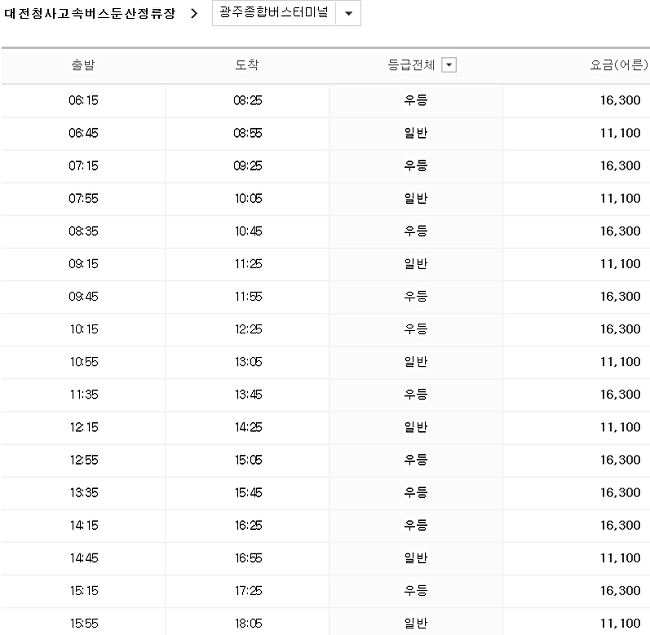Click the 15:45 arrival time
Viewport: 650px width, 635px height.
pos(249,493)
